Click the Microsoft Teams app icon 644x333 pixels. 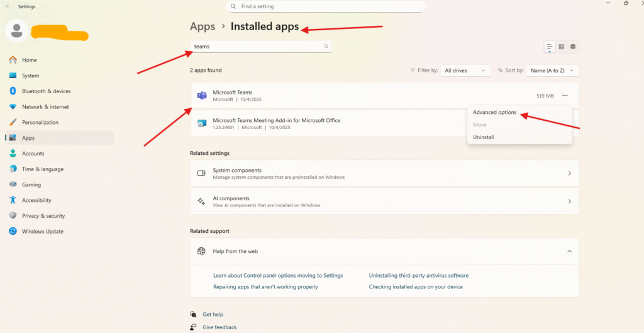202,96
